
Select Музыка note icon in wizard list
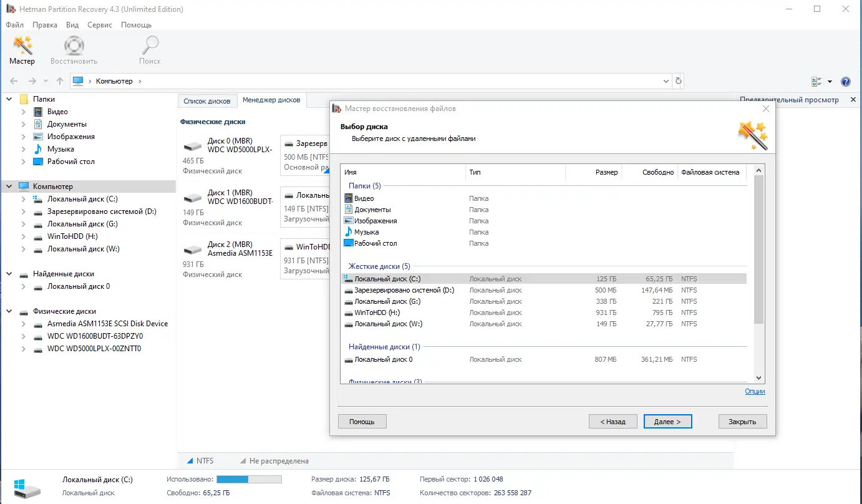pyautogui.click(x=349, y=232)
